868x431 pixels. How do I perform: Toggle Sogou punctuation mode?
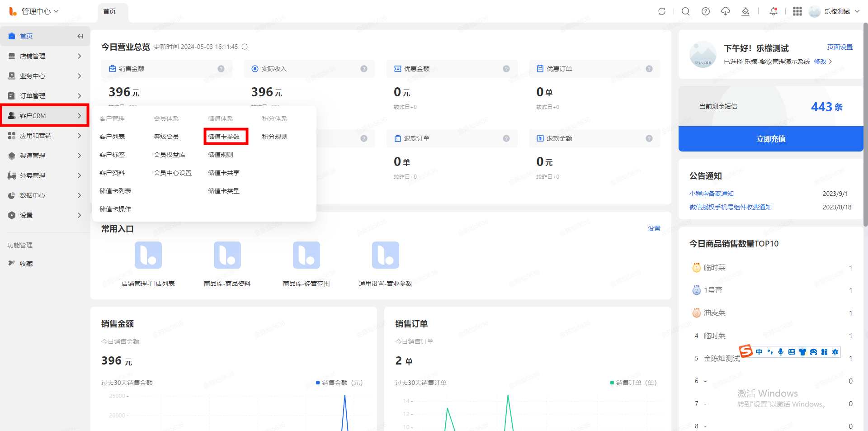click(770, 352)
